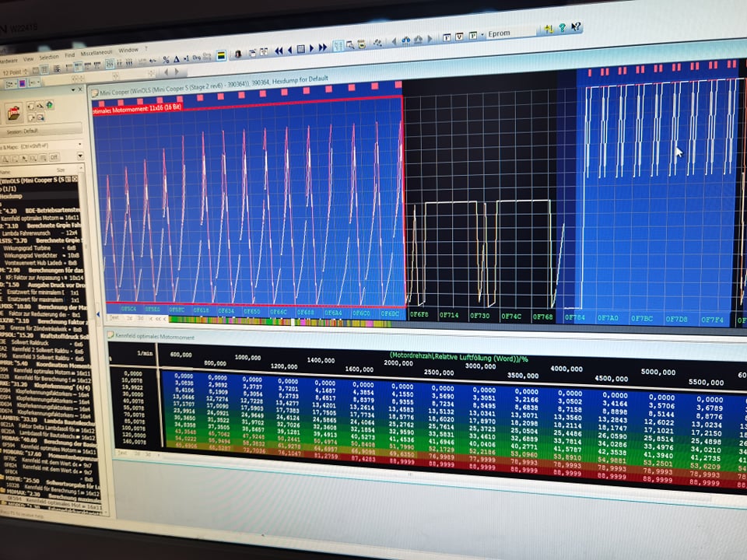This screenshot has height=560, width=747.
Task: Click the 2000,000 rpm column header
Action: coord(398,363)
